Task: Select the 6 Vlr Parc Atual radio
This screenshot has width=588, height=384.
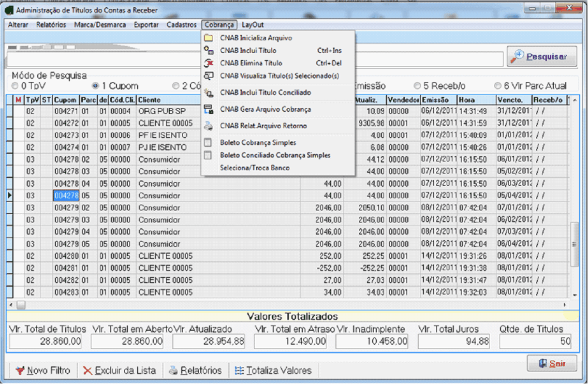Action: coord(497,86)
